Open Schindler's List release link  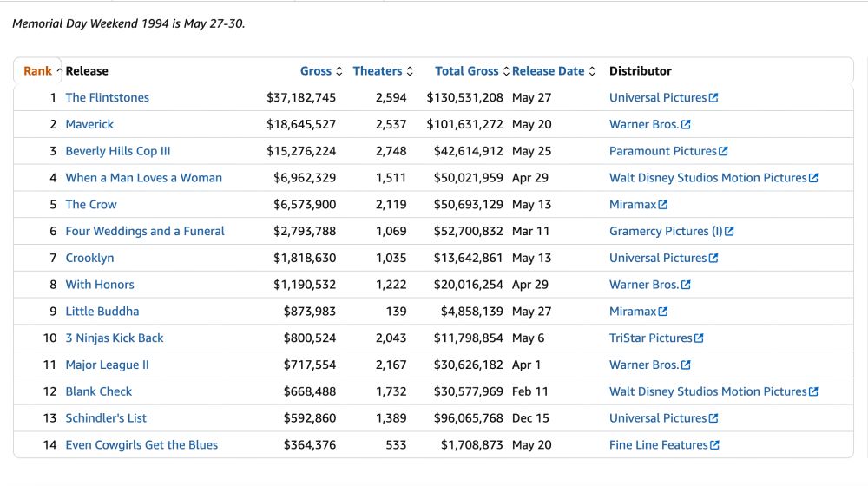tap(106, 418)
